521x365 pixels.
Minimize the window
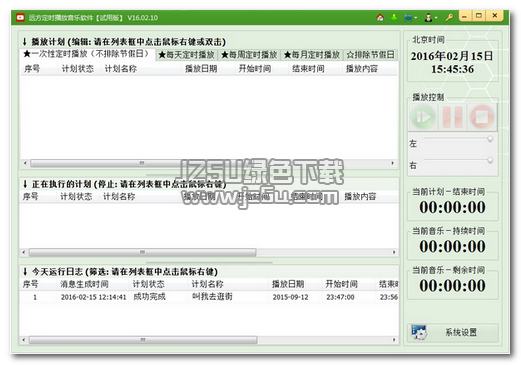(465, 16)
